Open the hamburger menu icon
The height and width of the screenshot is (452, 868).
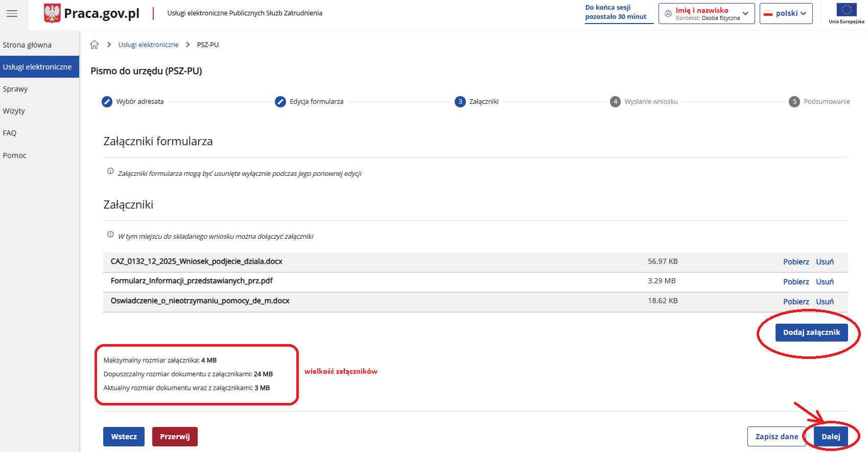12,14
